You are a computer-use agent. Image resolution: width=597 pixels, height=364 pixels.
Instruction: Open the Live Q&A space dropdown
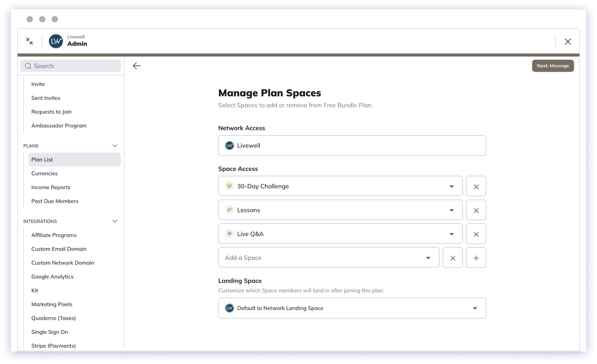tap(451, 234)
